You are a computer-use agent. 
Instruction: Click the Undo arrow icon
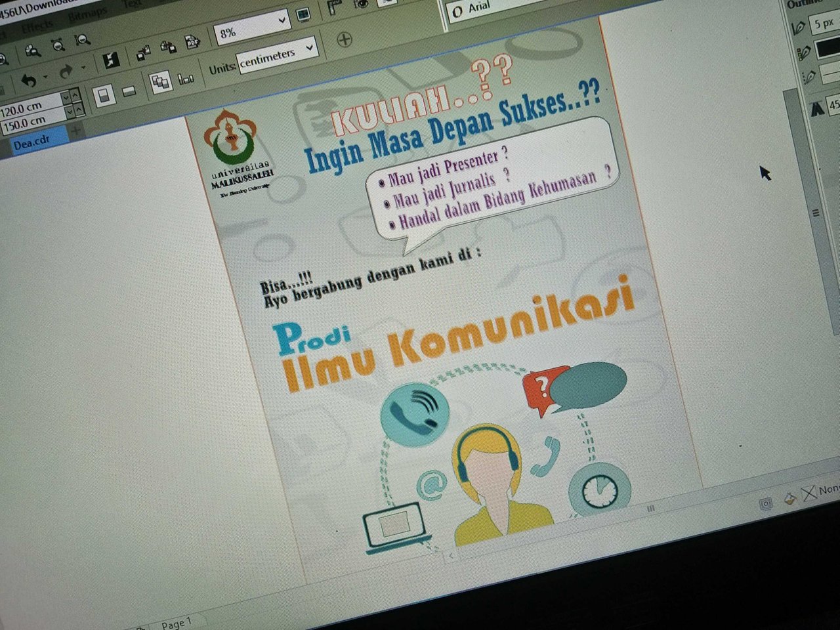coord(29,81)
